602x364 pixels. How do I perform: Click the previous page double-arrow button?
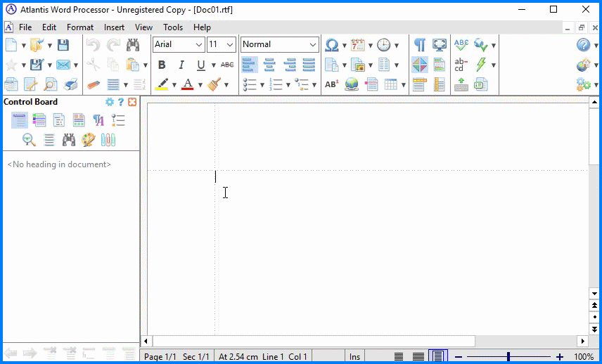[594, 305]
